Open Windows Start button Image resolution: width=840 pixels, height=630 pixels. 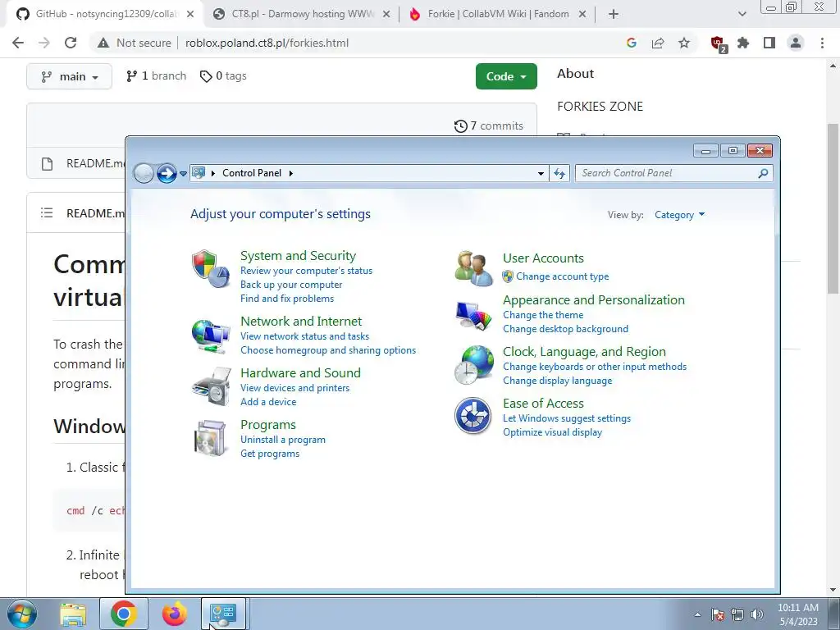(22, 614)
